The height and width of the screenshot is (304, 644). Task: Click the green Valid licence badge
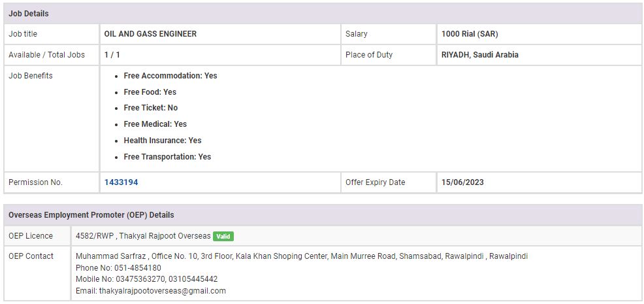223,236
